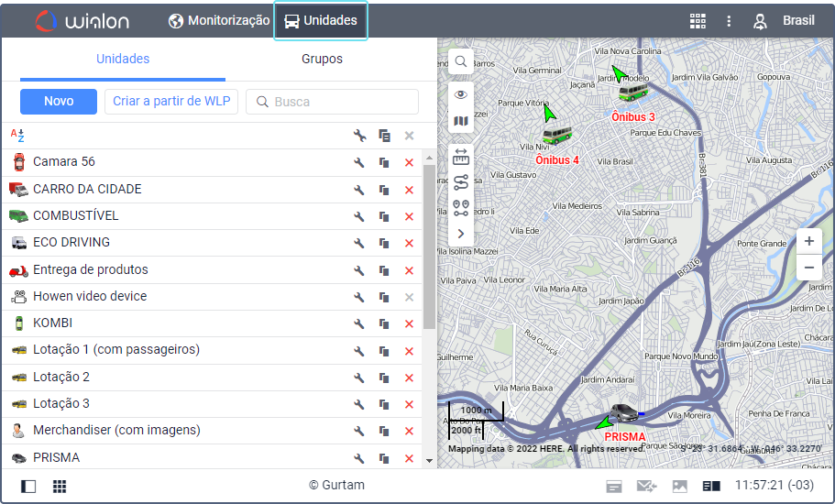Open the bottom-left grid menu icon
Viewport: 835px width, 504px height.
pyautogui.click(x=60, y=486)
